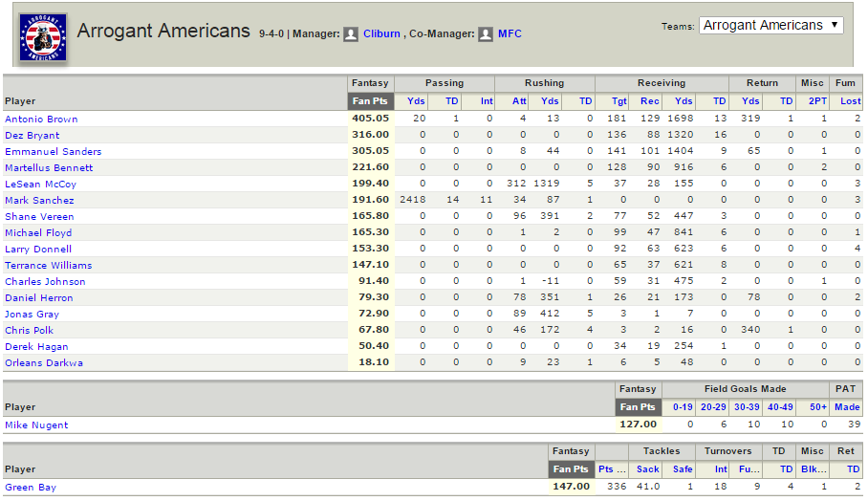Sort by Passing TD column

point(452,101)
